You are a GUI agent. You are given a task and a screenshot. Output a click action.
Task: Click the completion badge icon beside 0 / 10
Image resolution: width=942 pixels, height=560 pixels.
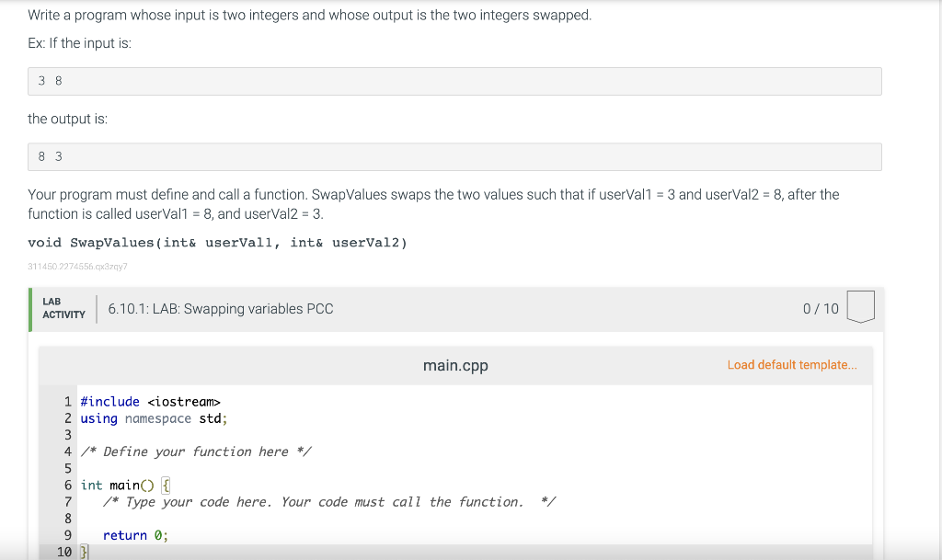point(859,306)
